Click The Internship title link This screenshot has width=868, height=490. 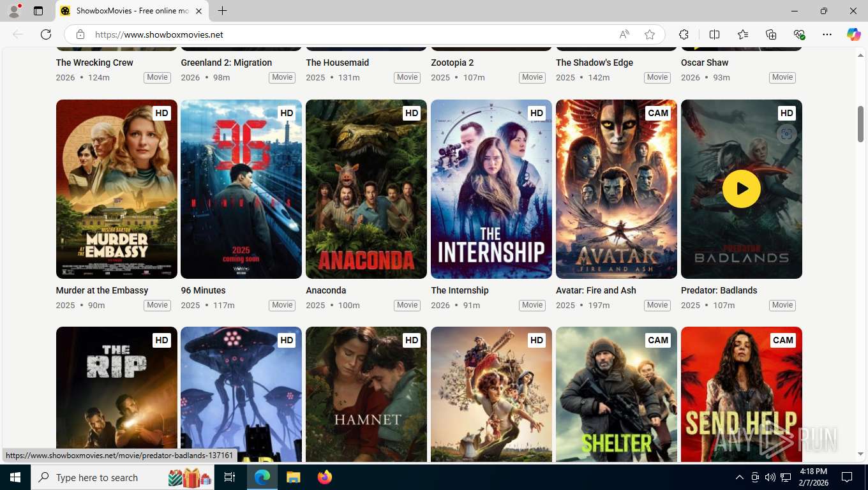[460, 290]
